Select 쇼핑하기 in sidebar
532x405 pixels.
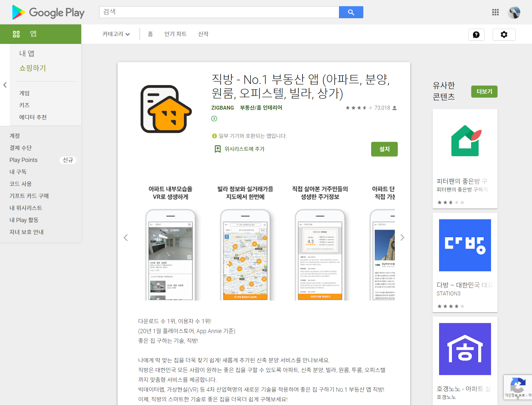click(x=32, y=68)
